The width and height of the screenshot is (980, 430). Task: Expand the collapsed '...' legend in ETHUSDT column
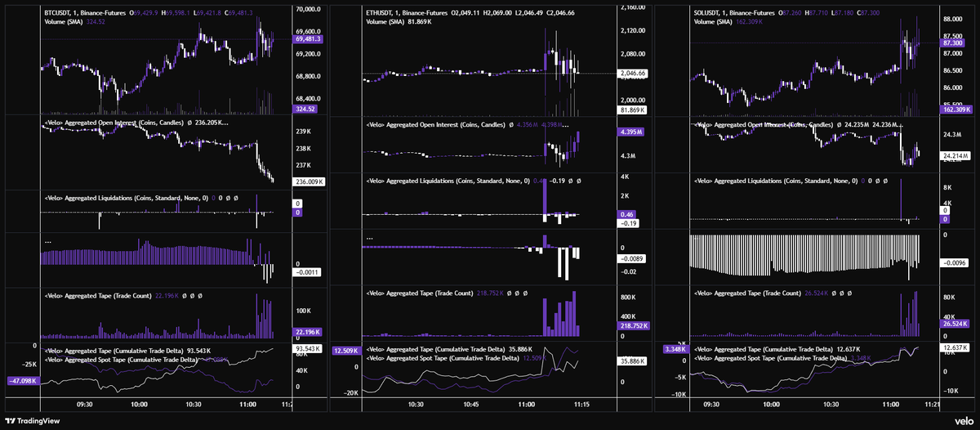click(371, 239)
